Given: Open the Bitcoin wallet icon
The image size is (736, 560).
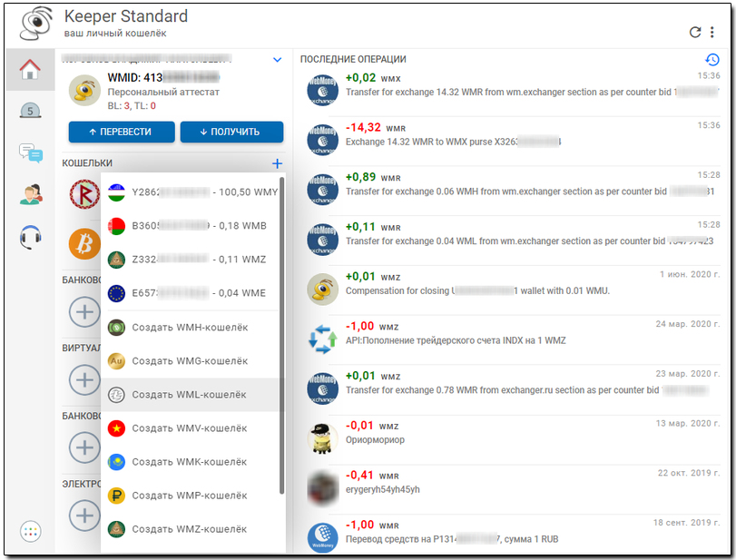Looking at the screenshot, I should pos(84,244).
